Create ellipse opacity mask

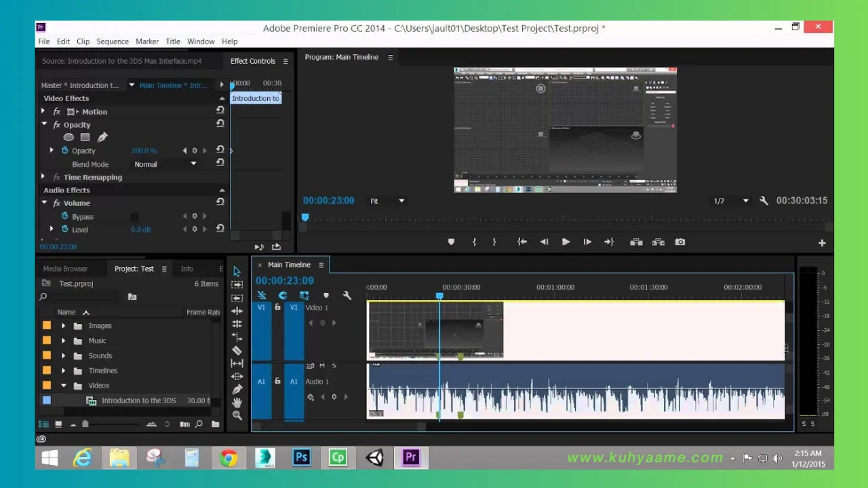(x=68, y=137)
